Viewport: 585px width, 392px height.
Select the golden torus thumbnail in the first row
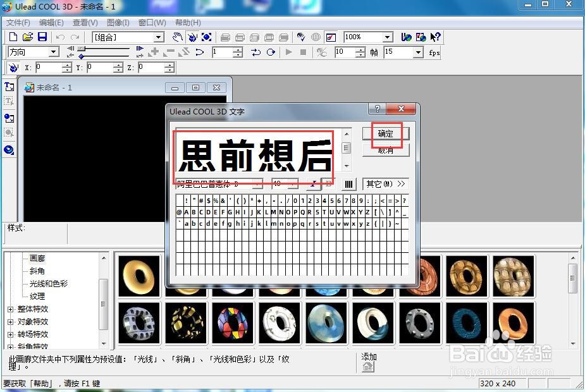pyautogui.click(x=139, y=276)
